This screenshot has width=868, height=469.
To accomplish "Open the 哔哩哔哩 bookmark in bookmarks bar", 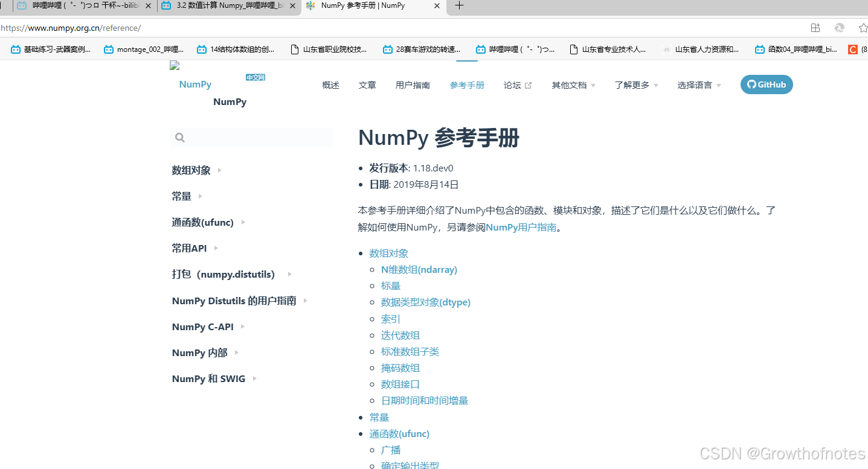I will tap(515, 49).
